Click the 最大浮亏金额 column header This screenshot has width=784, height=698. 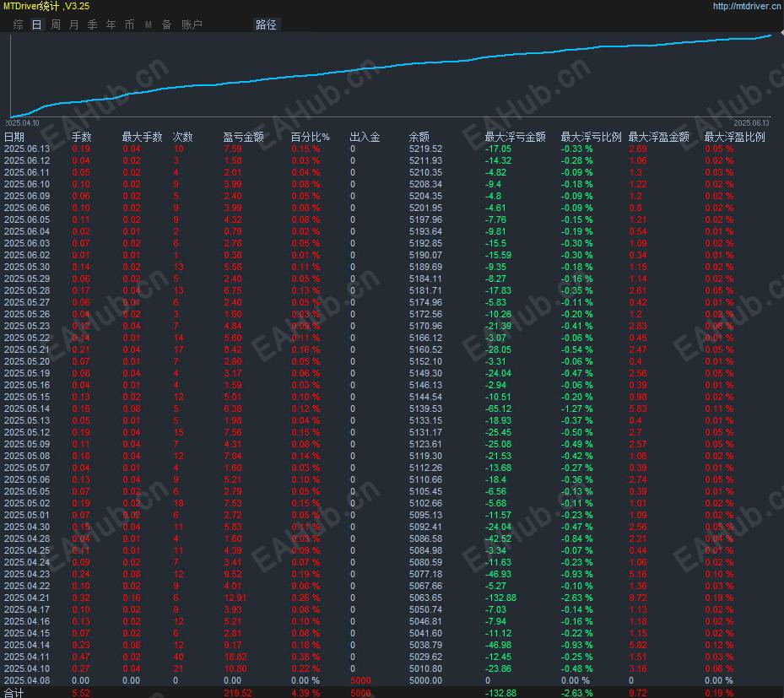click(x=515, y=137)
